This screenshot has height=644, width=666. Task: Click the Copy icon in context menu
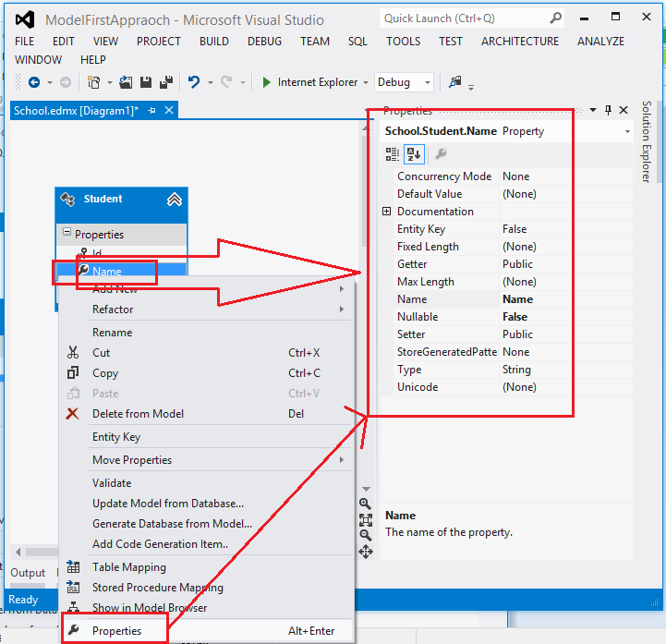(x=73, y=372)
